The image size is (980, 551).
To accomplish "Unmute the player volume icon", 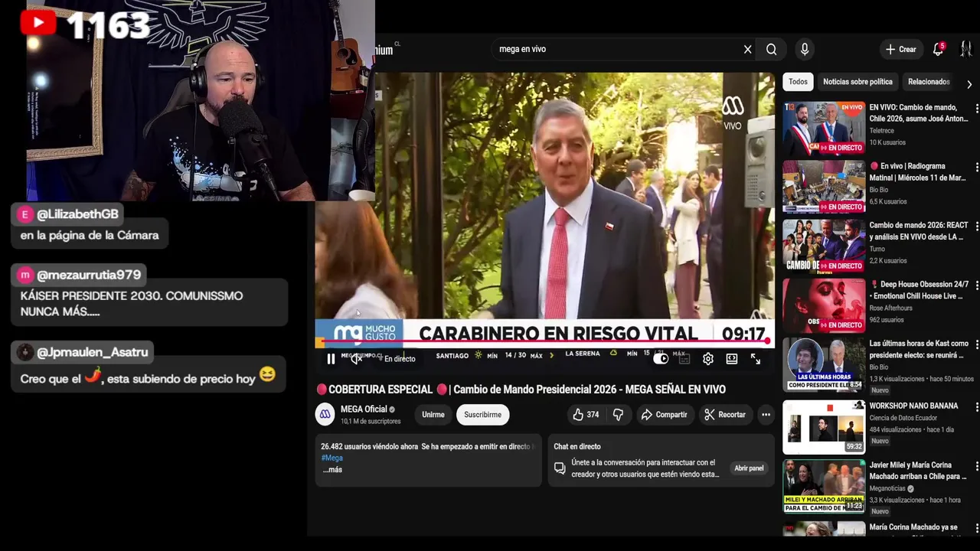I will pyautogui.click(x=356, y=359).
